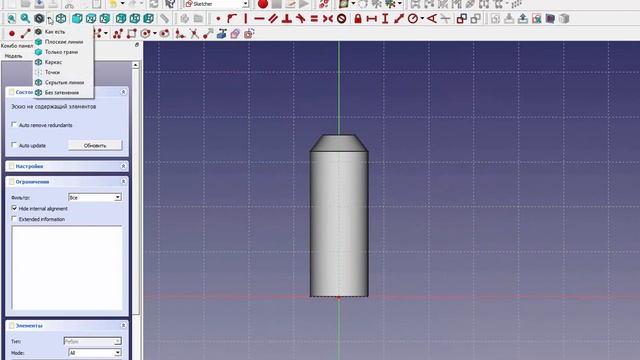Select the bottom view cube icon

click(x=135, y=18)
